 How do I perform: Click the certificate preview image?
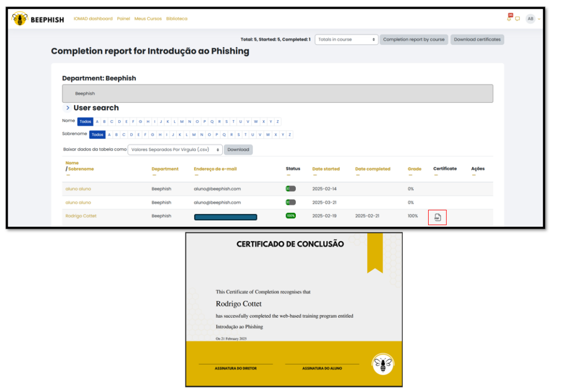[294, 310]
